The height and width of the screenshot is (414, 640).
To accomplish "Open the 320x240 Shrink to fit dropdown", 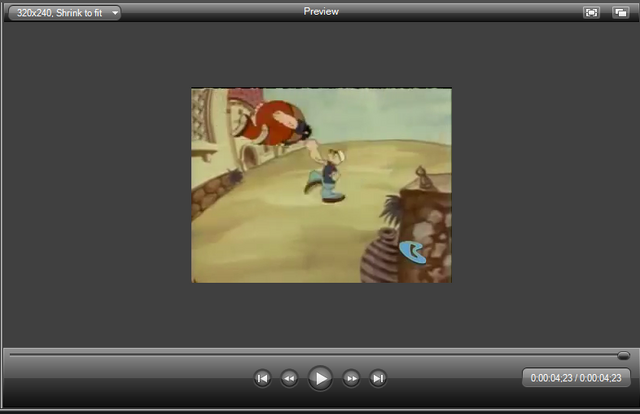I will [x=64, y=13].
